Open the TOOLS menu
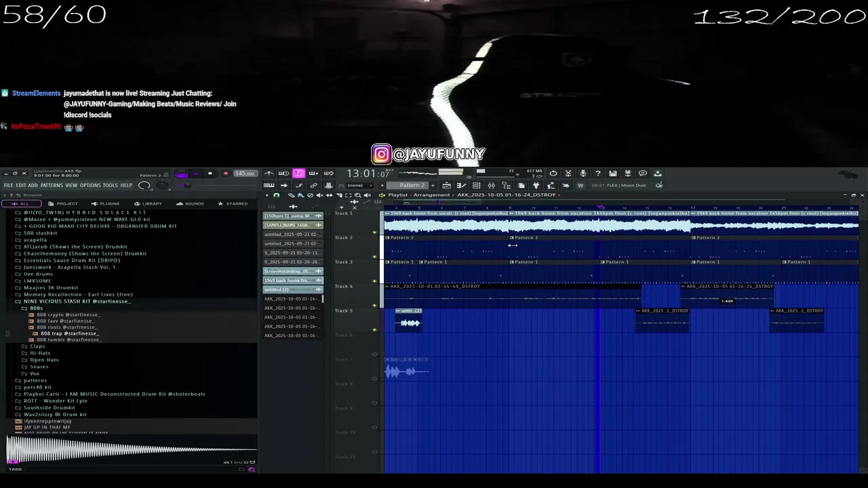 point(110,185)
